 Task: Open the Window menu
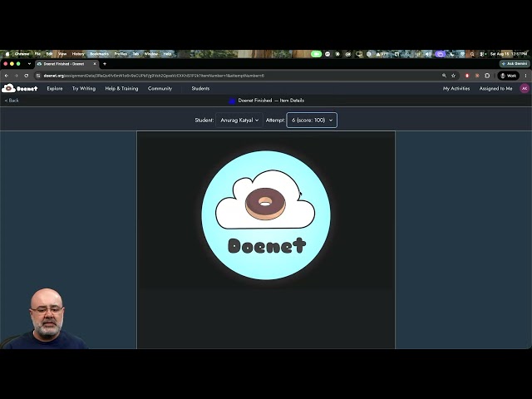click(x=151, y=54)
